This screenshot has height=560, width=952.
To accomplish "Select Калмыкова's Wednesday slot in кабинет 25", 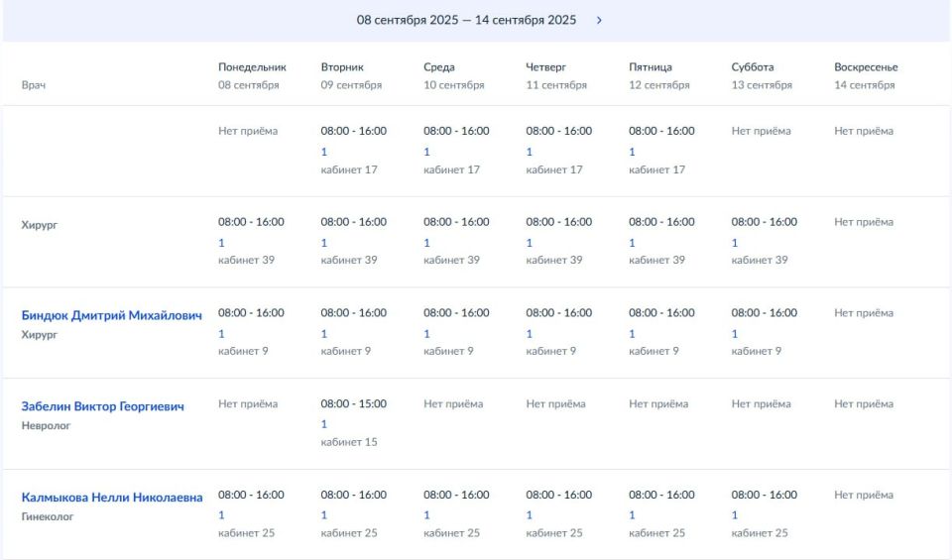I will coord(426,515).
